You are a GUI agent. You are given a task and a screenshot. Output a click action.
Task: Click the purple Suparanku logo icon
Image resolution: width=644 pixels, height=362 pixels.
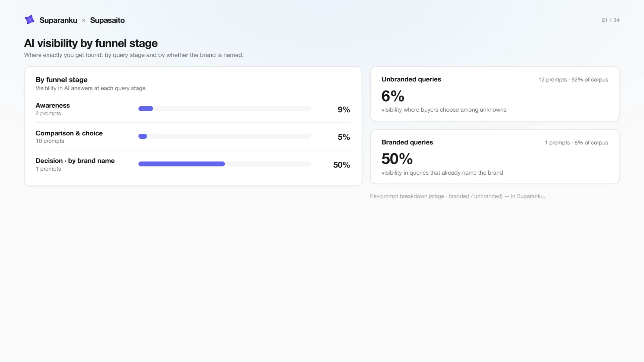pos(30,20)
